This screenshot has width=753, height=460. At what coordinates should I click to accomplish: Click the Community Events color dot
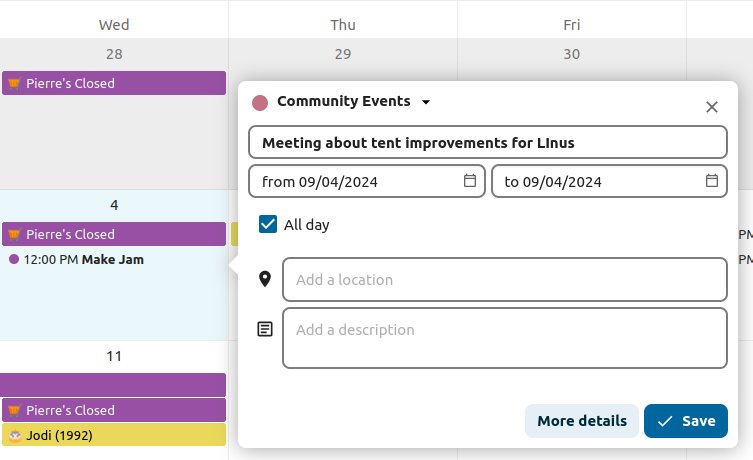(x=260, y=102)
